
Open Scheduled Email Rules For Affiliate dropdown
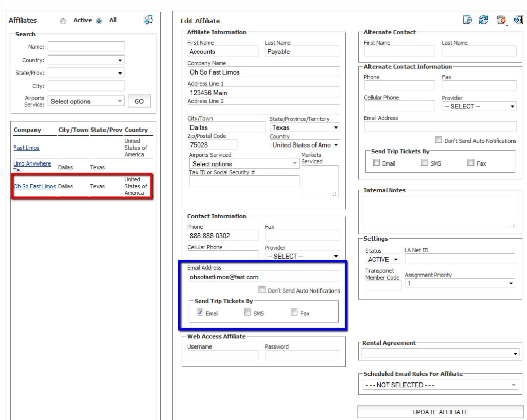coord(438,385)
